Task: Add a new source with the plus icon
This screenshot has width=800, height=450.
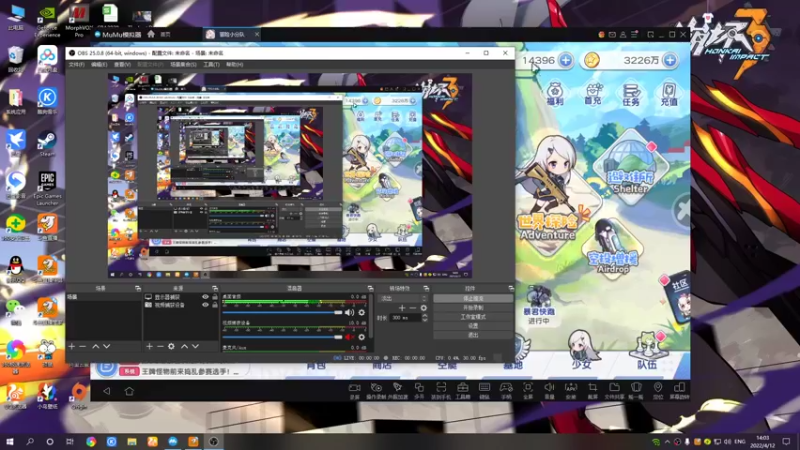Action: pyautogui.click(x=149, y=346)
